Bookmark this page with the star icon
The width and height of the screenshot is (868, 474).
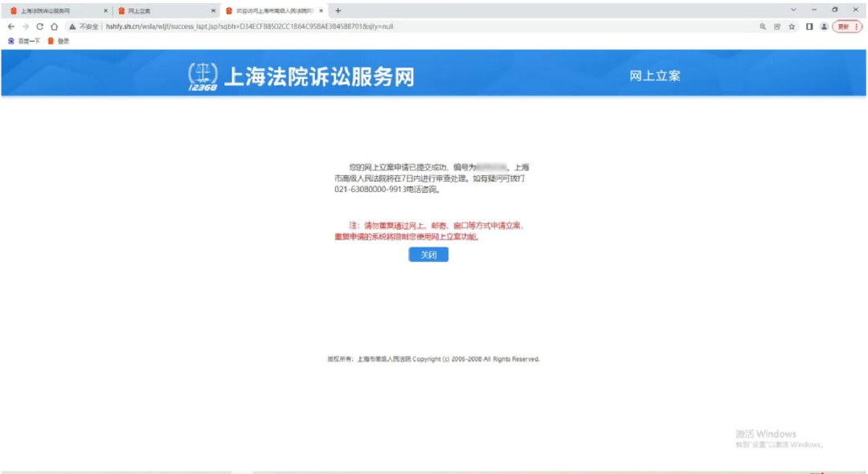coord(792,27)
